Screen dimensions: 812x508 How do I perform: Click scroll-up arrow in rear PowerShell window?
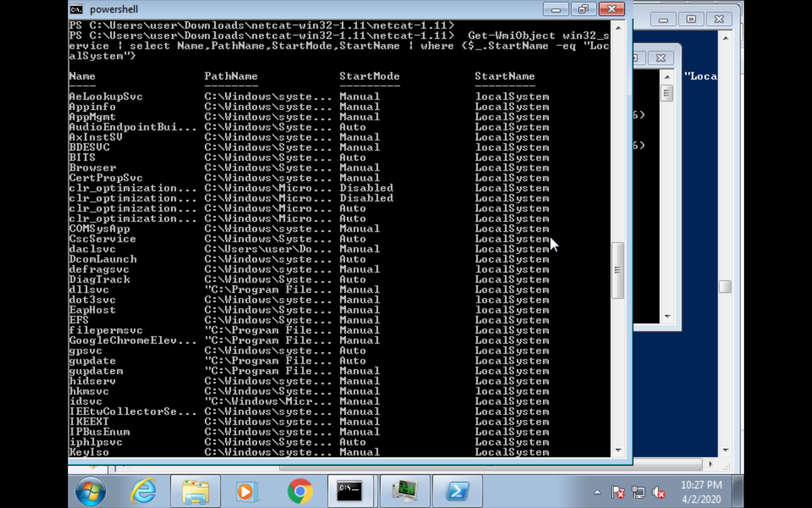(x=725, y=38)
